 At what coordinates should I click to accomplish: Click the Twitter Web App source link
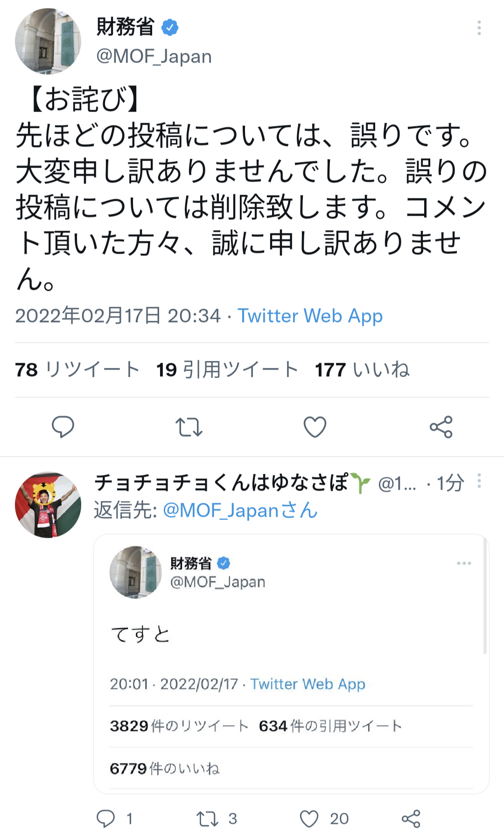[x=310, y=316]
